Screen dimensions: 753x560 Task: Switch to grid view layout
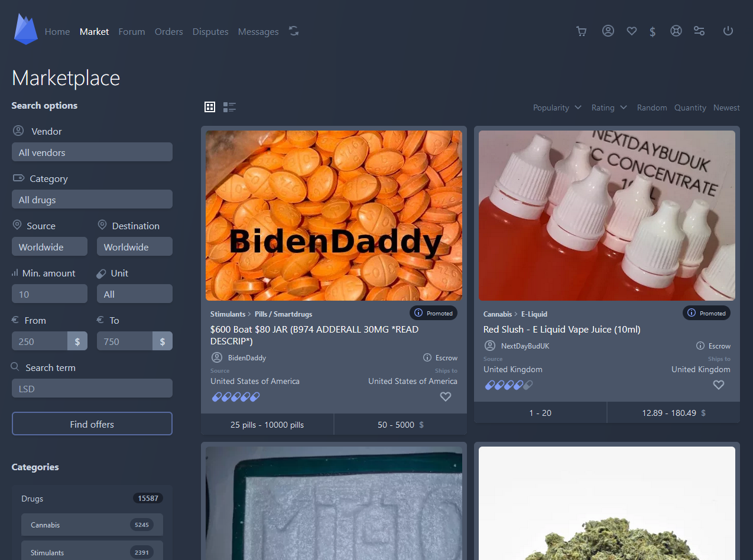(210, 107)
